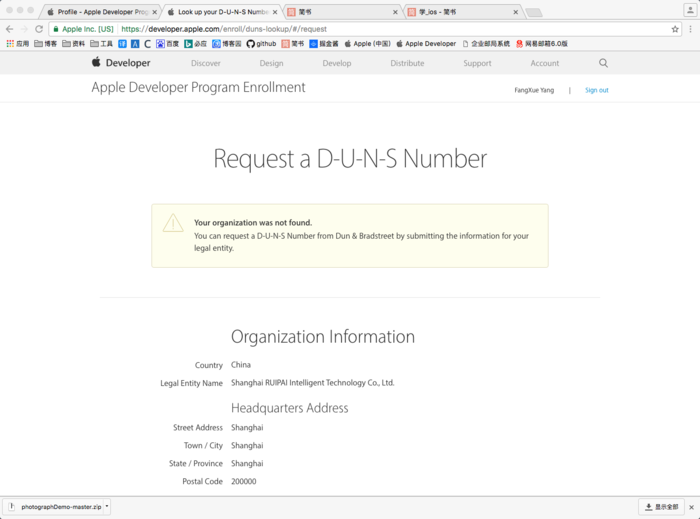The image size is (700, 519).
Task: Close the Profile - Apple Developer tab
Action: [154, 12]
